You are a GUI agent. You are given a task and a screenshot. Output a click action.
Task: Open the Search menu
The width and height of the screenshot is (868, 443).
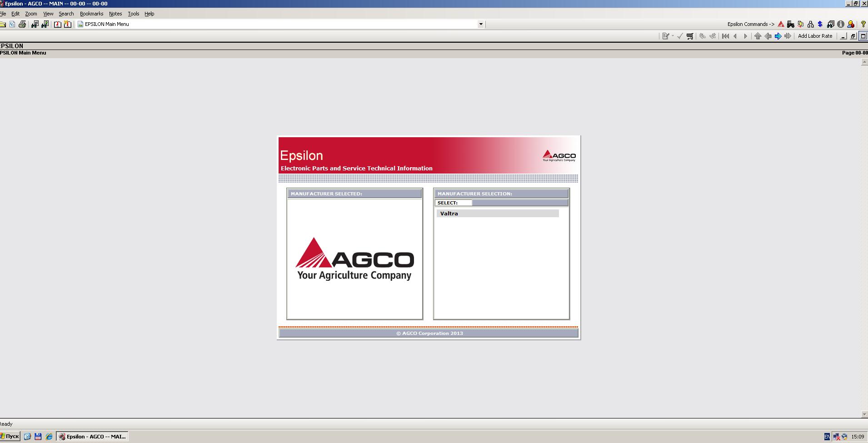66,14
